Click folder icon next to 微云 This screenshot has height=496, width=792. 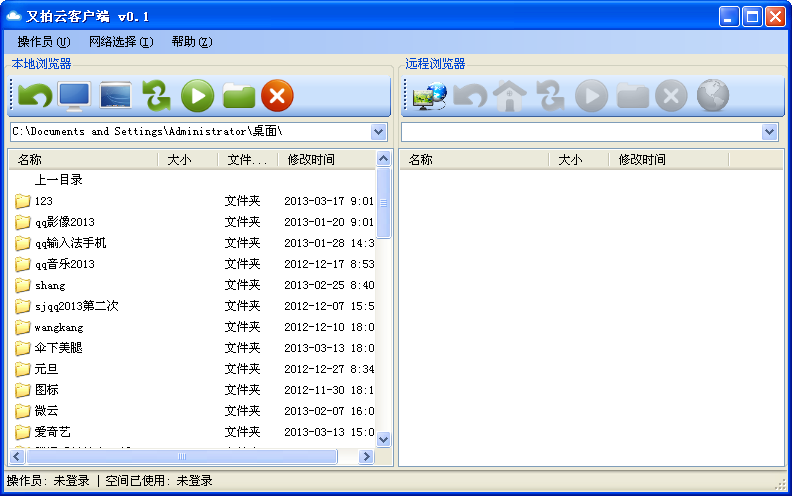[22, 411]
